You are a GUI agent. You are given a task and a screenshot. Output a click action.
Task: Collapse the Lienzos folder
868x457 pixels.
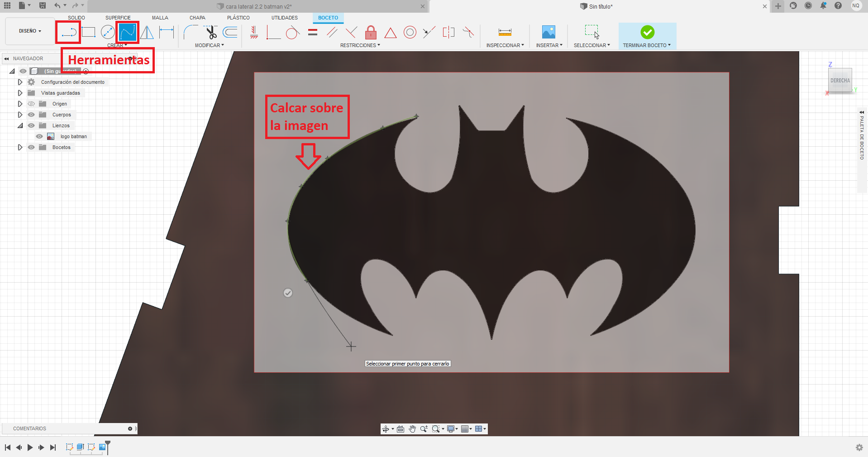coord(20,125)
